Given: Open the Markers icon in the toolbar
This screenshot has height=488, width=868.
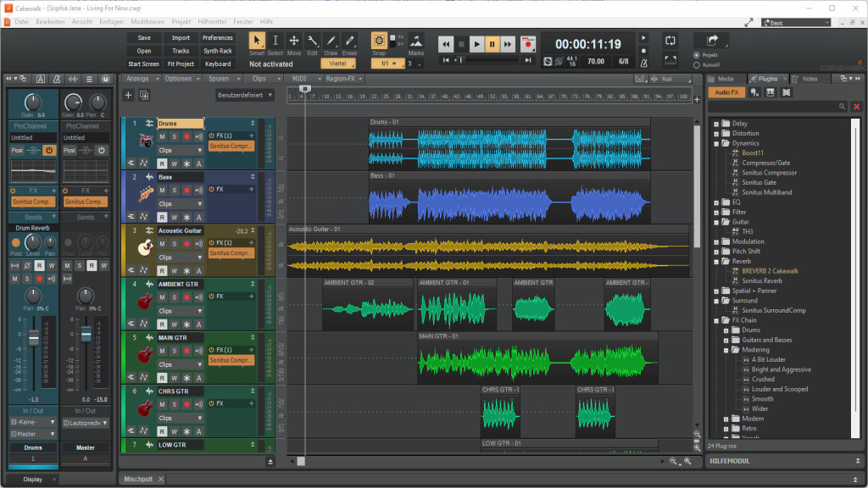Looking at the screenshot, I should pos(416,40).
